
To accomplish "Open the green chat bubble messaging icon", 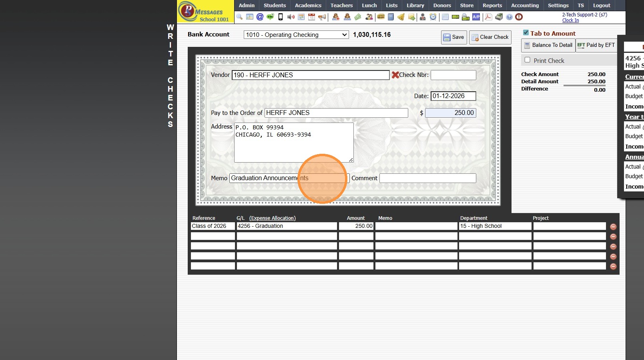I will coord(270,17).
